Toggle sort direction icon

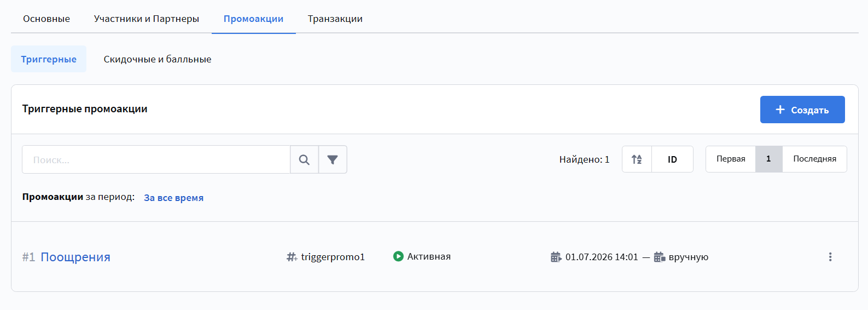(x=637, y=159)
